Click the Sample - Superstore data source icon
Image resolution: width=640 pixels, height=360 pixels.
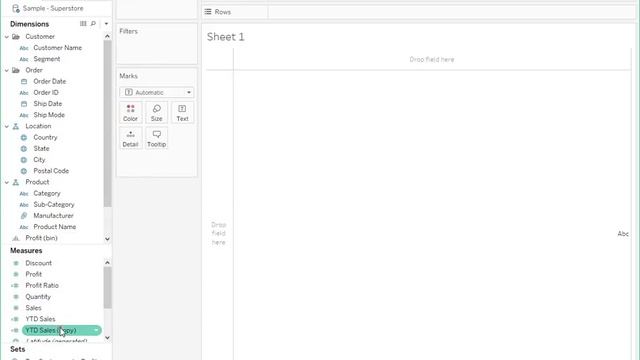pyautogui.click(x=16, y=8)
